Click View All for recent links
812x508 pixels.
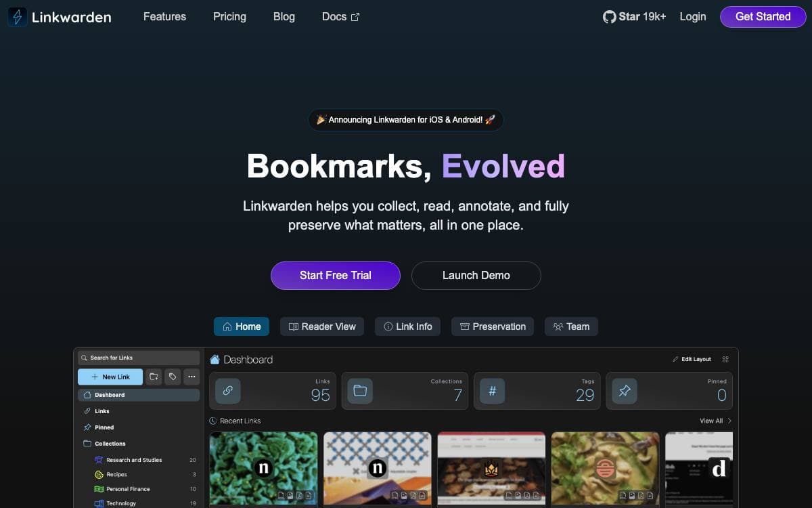click(x=716, y=421)
